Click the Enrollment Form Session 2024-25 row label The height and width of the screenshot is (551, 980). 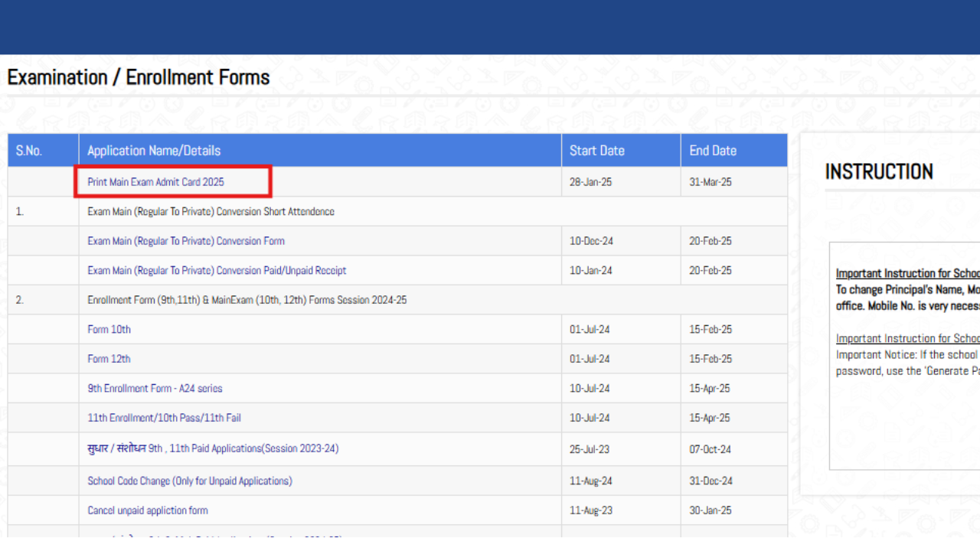(247, 299)
